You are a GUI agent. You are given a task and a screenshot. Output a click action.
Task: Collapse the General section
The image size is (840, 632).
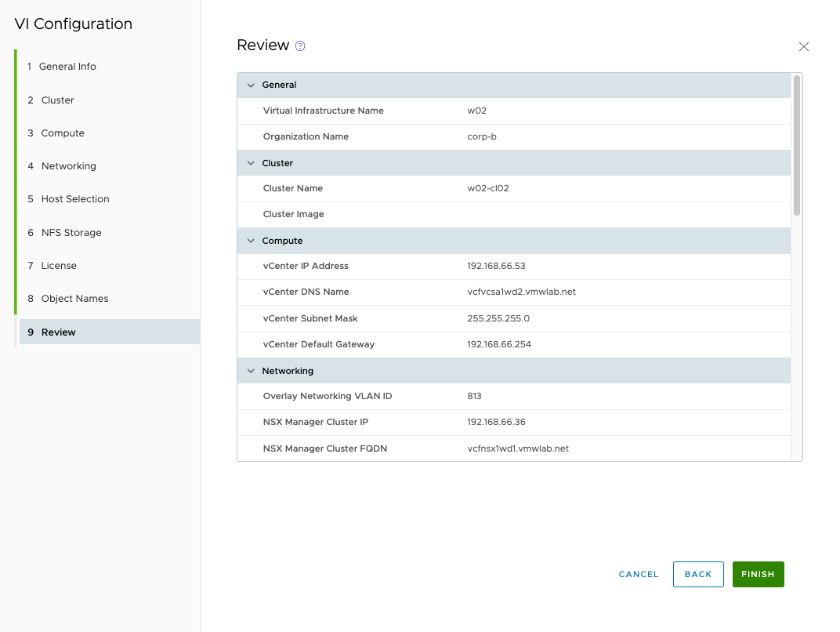tap(251, 85)
